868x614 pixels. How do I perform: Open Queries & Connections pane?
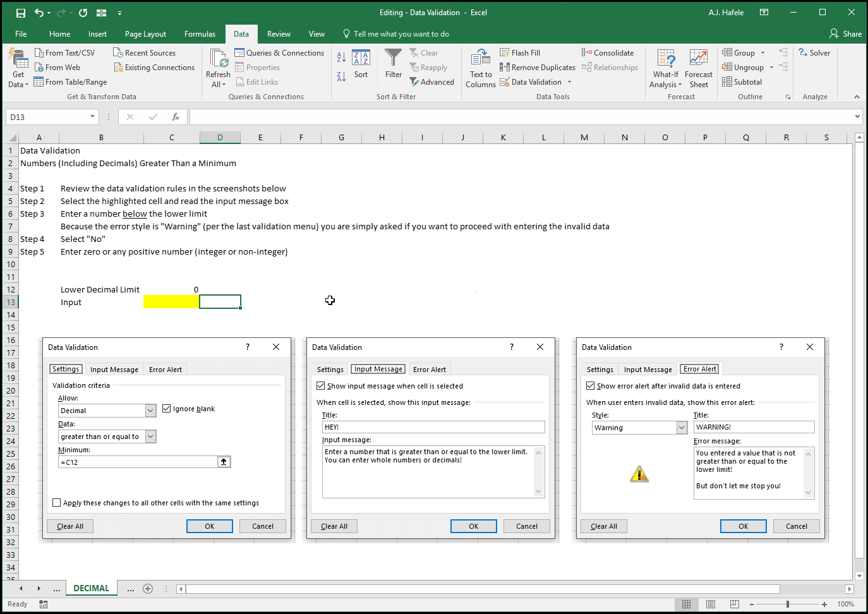(x=279, y=53)
